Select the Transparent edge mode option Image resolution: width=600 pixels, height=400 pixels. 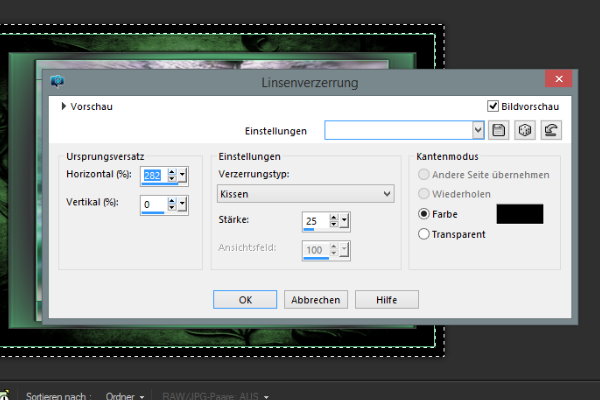(424, 234)
